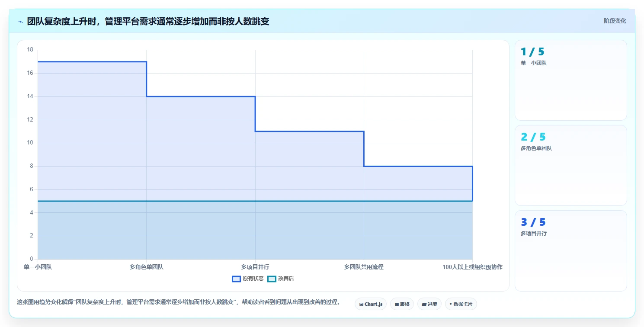Open the 1 / 5 单一小团队 card
The image size is (644, 327).
point(570,80)
